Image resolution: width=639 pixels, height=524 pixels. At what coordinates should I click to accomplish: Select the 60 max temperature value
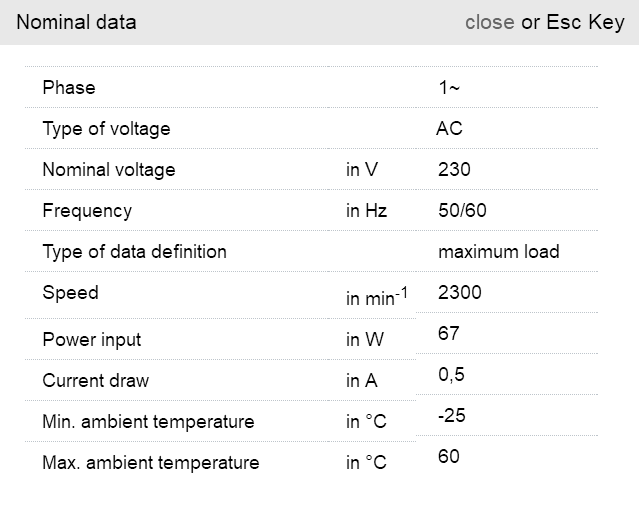click(449, 457)
